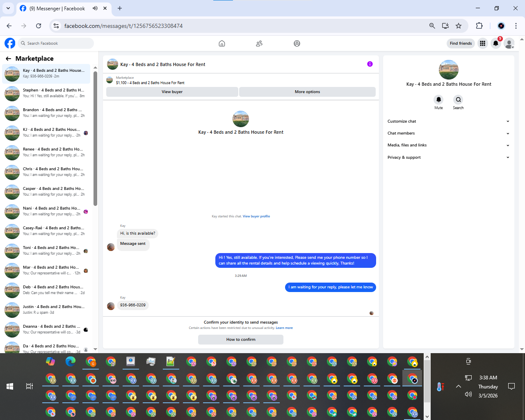Screen dimensions: 525x420
Task: Click the zoom magnifier icon in the address bar
Action: [x=432, y=26]
